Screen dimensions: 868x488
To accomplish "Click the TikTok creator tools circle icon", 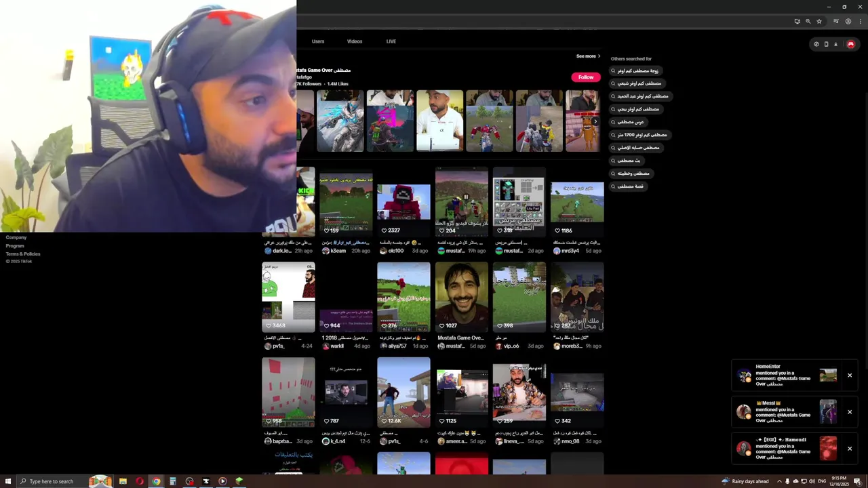I will pyautogui.click(x=816, y=44).
